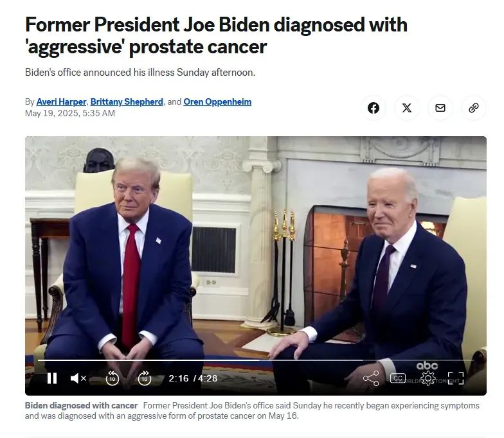The width and height of the screenshot is (504, 438).
Task: Click the abc watermark logo
Action: 427,366
